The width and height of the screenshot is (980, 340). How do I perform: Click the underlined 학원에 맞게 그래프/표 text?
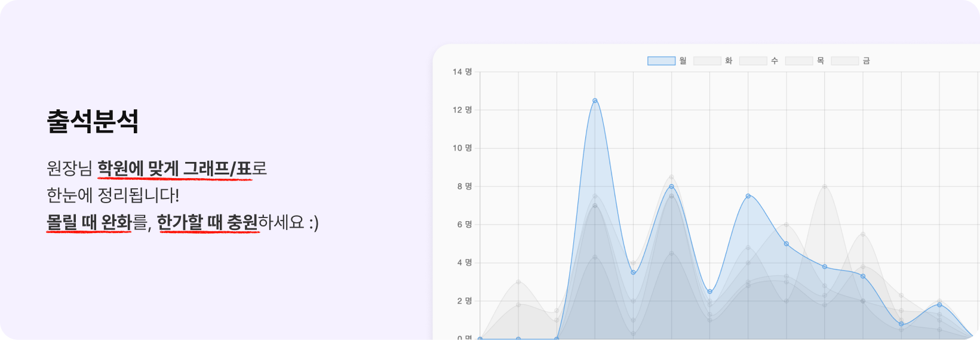[174, 169]
